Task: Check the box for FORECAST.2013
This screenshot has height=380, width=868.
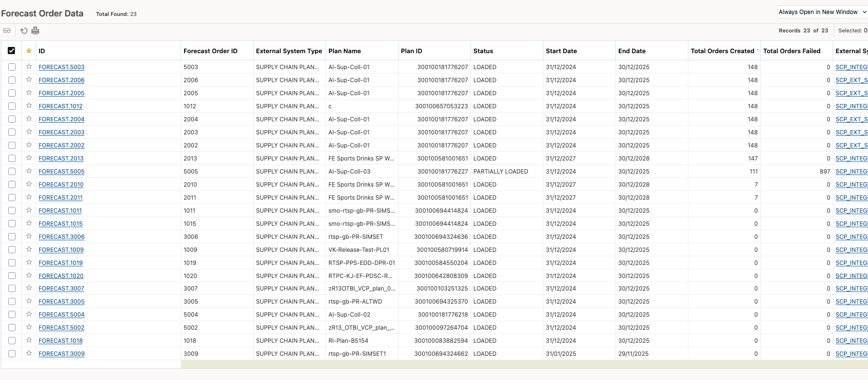Action: click(12, 159)
